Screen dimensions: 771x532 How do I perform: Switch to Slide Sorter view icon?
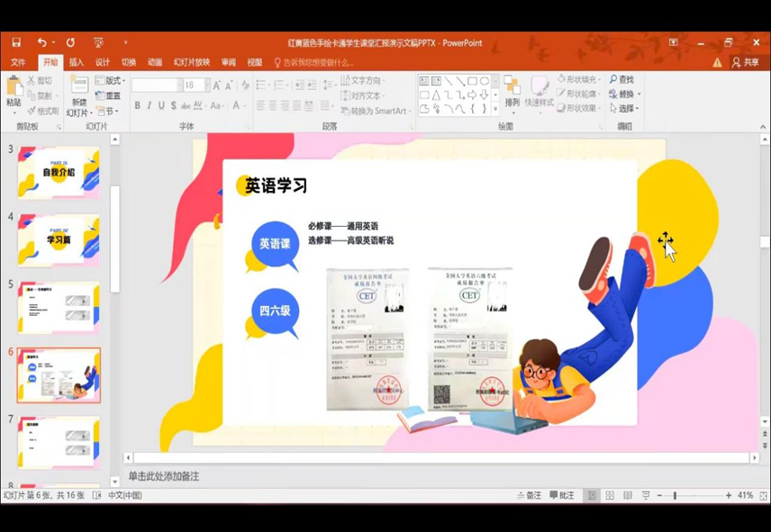pyautogui.click(x=610, y=496)
